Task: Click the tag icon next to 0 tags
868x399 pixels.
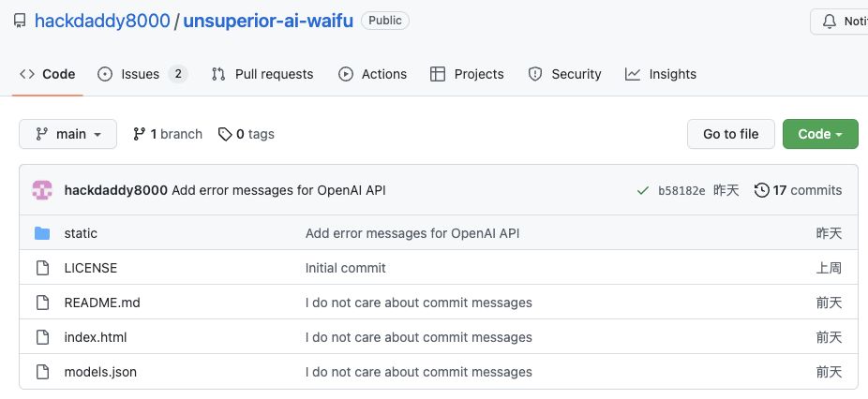Action: (225, 134)
